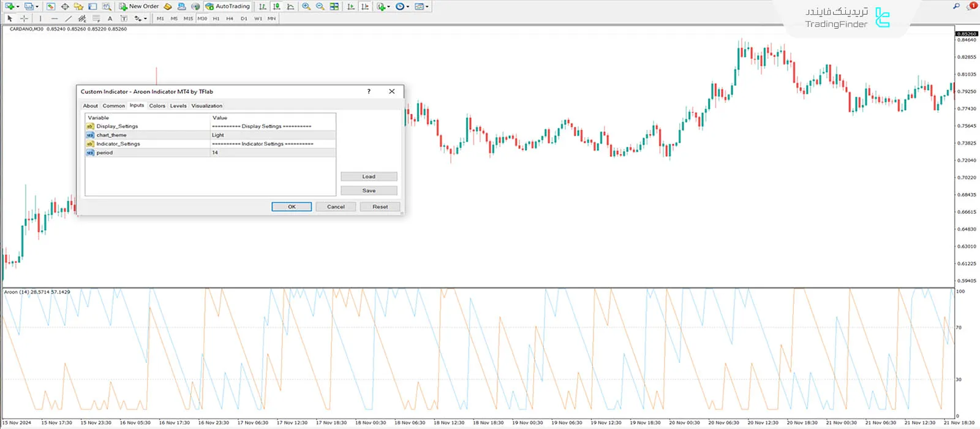Open the search magnifier at top right
The height and width of the screenshot is (429, 980).
(x=956, y=6)
